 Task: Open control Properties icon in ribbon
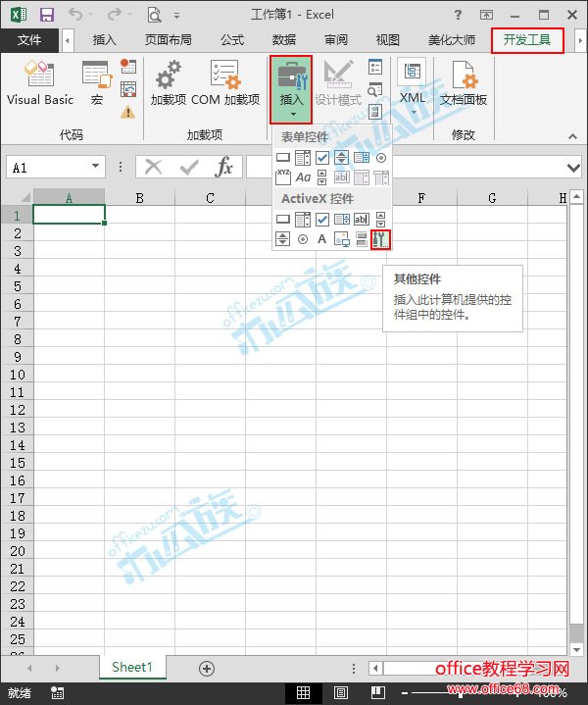click(375, 67)
